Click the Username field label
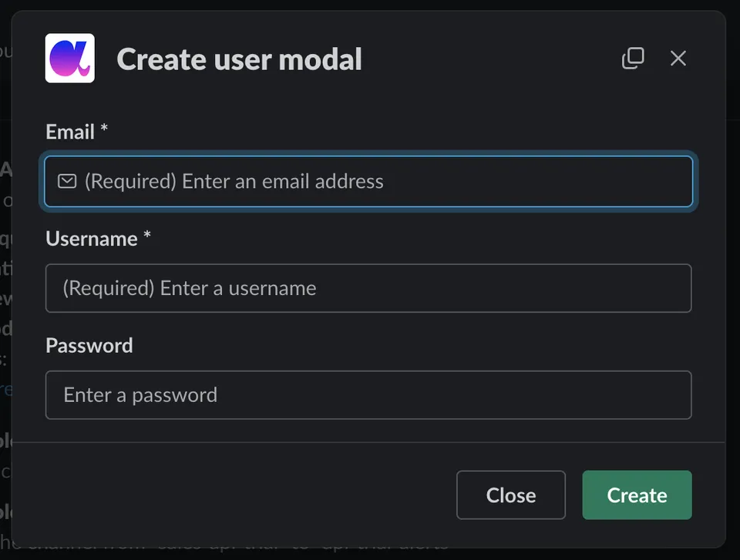This screenshot has width=740, height=560. pyautogui.click(x=92, y=239)
